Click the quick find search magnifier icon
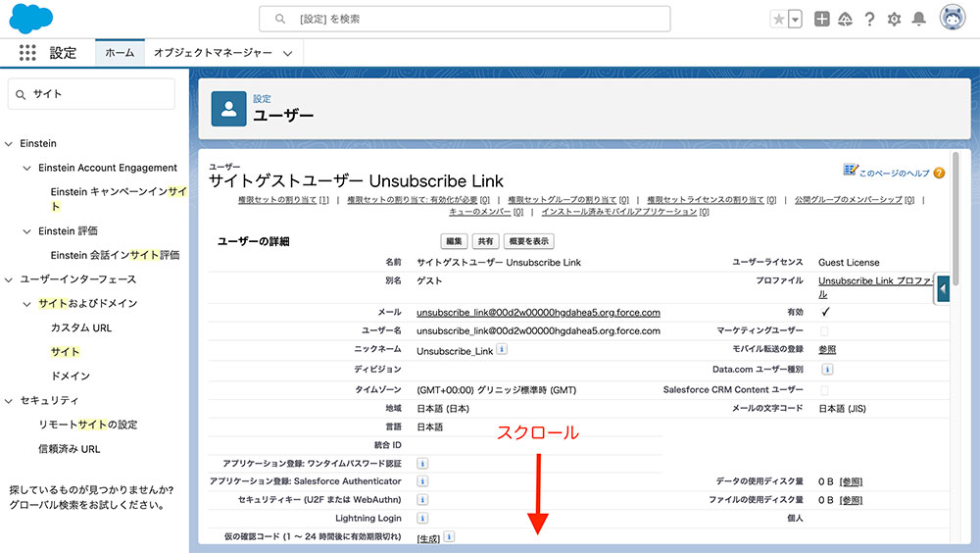Screen dimensions: 980x553 pos(21,94)
